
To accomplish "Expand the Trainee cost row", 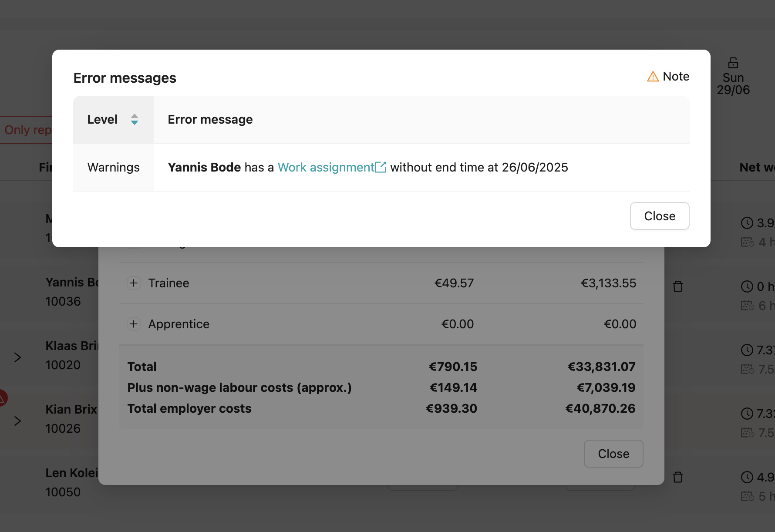I will (134, 283).
